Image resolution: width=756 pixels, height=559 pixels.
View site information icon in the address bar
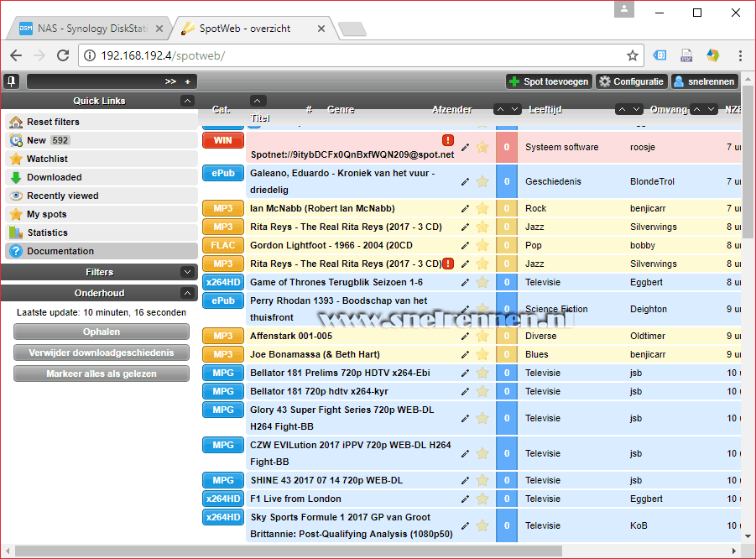90,56
